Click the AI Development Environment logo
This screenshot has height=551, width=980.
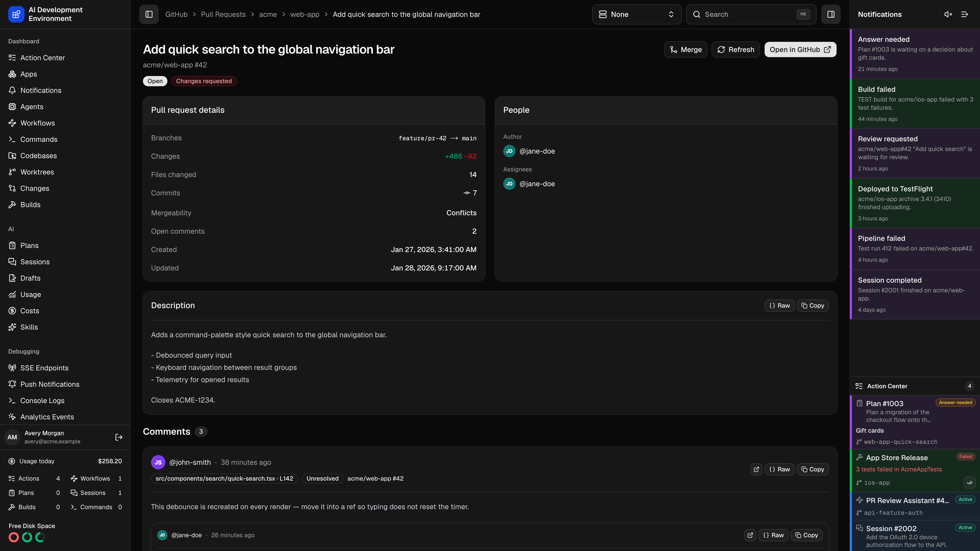(x=16, y=15)
